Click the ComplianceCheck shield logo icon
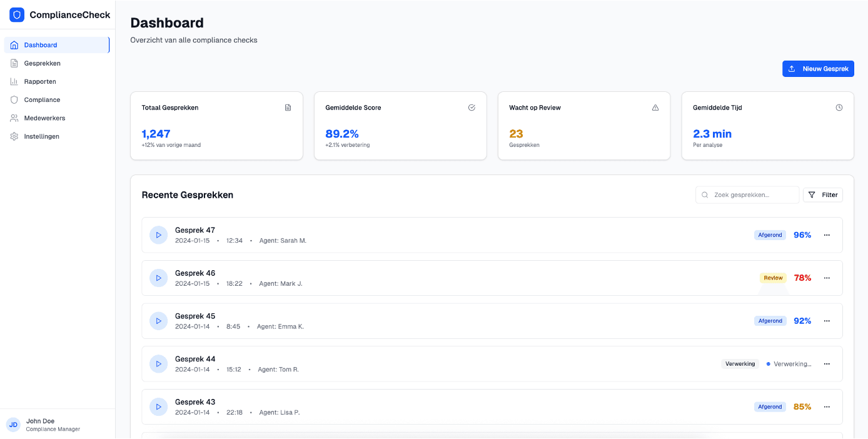The image size is (868, 439). pyautogui.click(x=17, y=15)
